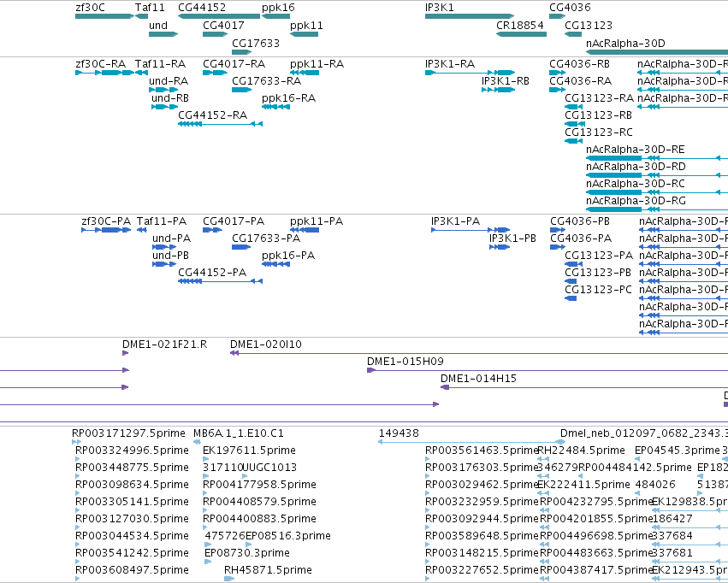
Task: Click the CG4036-RA transcript
Action: [x=558, y=90]
